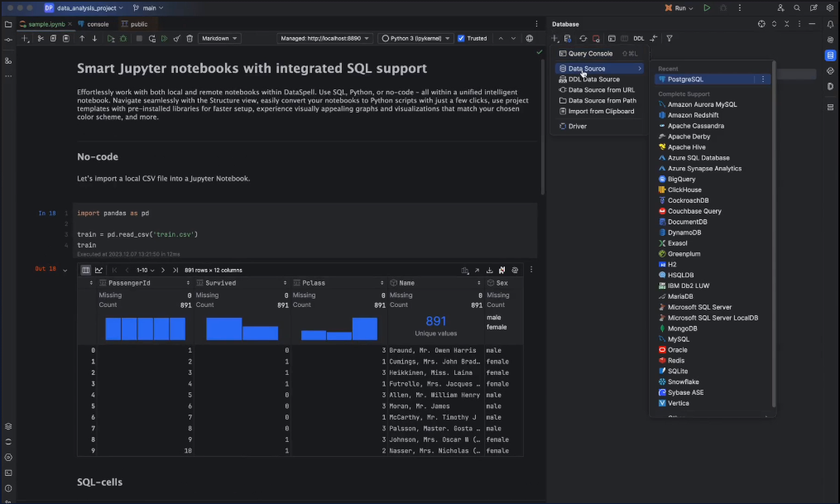Image resolution: width=840 pixels, height=504 pixels.
Task: Click the interrupt kernel stop icon
Action: pyautogui.click(x=139, y=39)
